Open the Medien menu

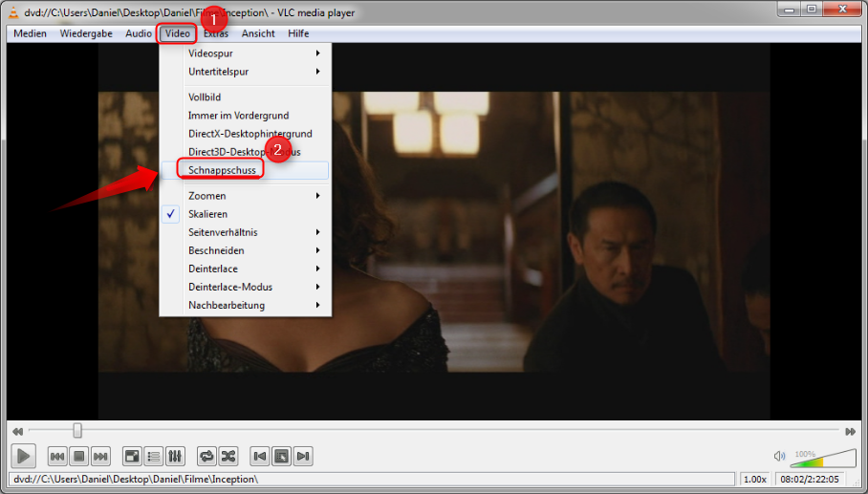coord(30,33)
